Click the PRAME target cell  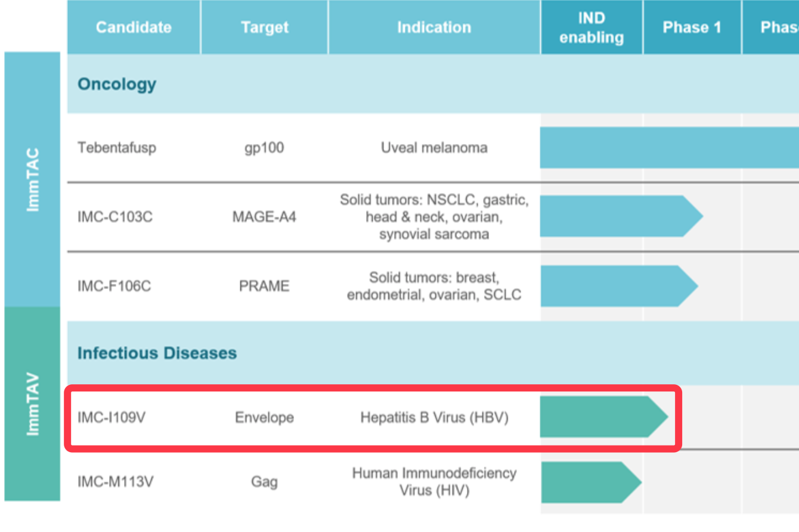click(264, 287)
